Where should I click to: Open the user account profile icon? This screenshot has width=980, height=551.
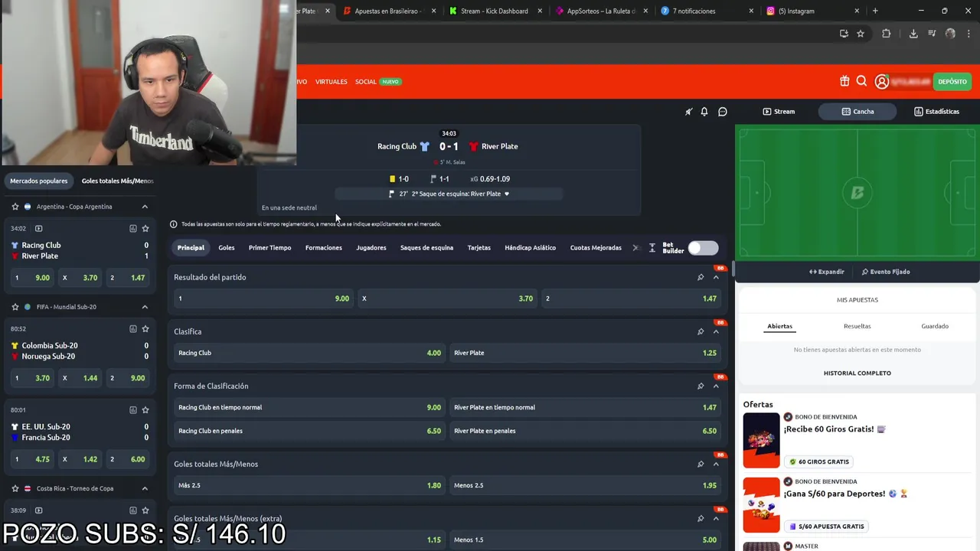[881, 81]
